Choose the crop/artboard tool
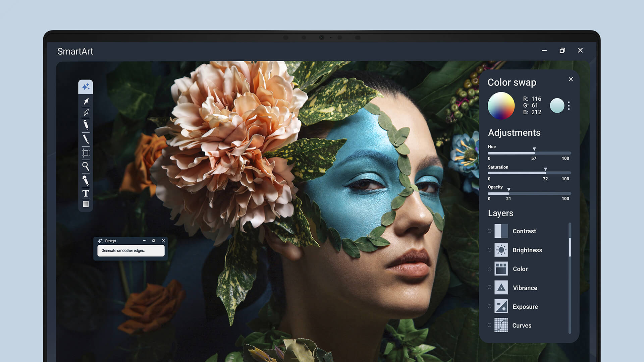The width and height of the screenshot is (644, 362). tap(86, 153)
